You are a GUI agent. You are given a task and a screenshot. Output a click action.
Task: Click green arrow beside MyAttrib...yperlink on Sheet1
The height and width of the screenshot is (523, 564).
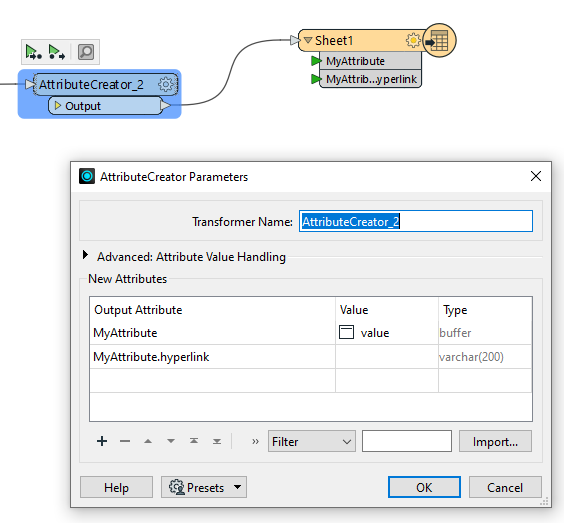tap(316, 79)
